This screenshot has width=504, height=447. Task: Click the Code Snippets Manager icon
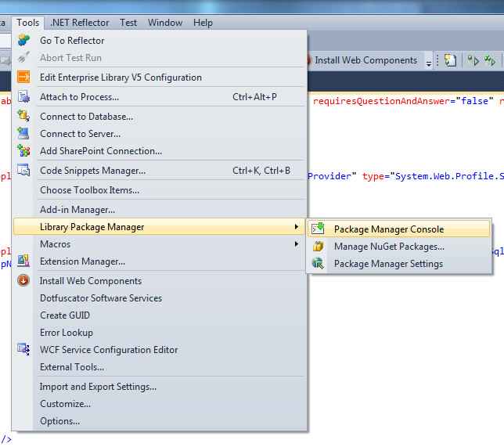(x=23, y=170)
